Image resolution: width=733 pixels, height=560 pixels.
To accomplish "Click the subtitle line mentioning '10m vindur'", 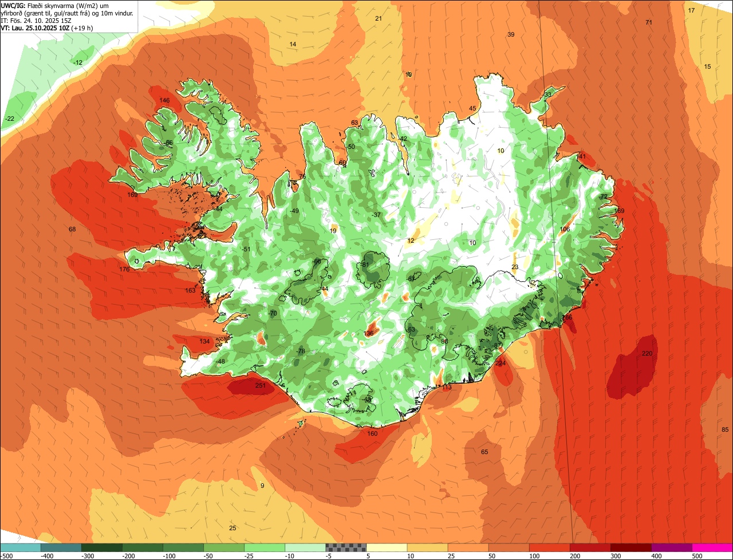I will pos(68,13).
